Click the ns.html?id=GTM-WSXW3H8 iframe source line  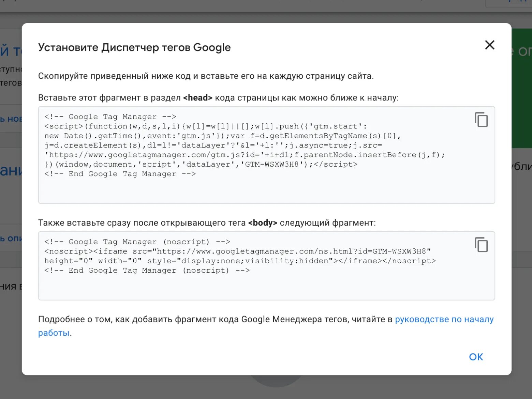pos(238,251)
